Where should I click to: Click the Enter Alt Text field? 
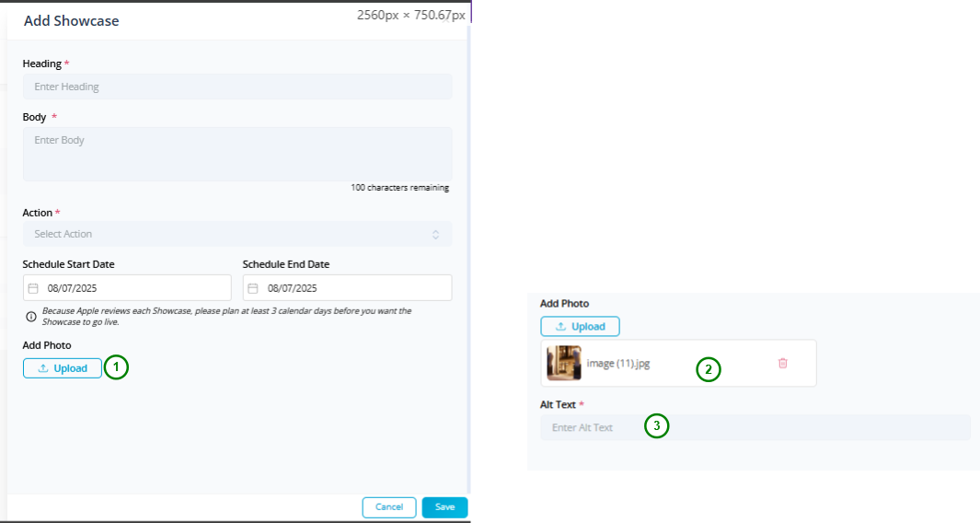[755, 427]
